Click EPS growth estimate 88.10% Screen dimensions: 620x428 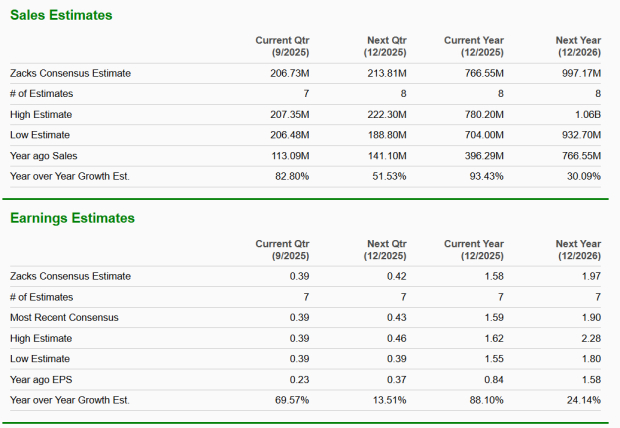[x=487, y=400]
